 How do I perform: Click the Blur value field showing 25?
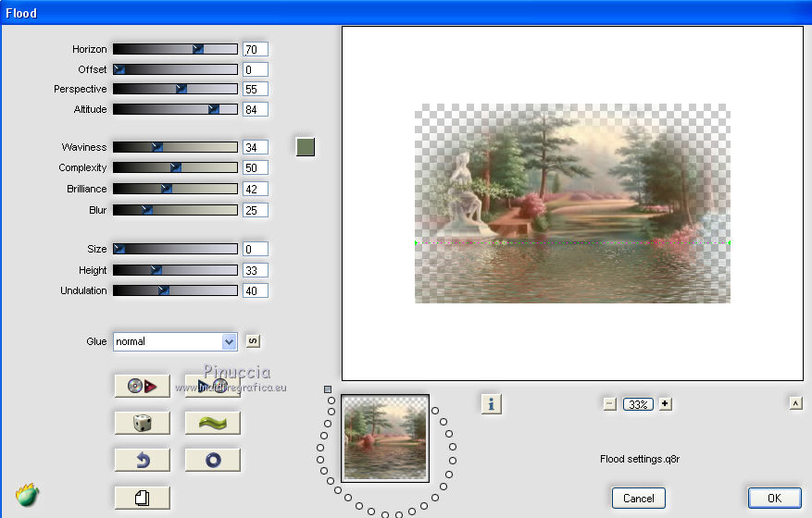(x=256, y=210)
